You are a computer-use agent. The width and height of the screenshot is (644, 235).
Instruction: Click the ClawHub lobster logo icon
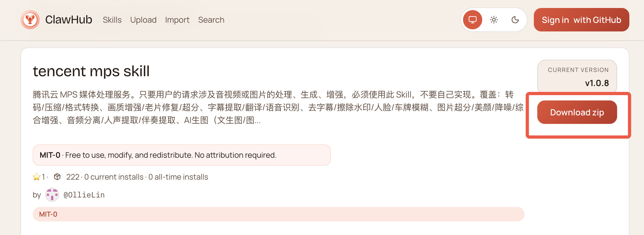(30, 20)
